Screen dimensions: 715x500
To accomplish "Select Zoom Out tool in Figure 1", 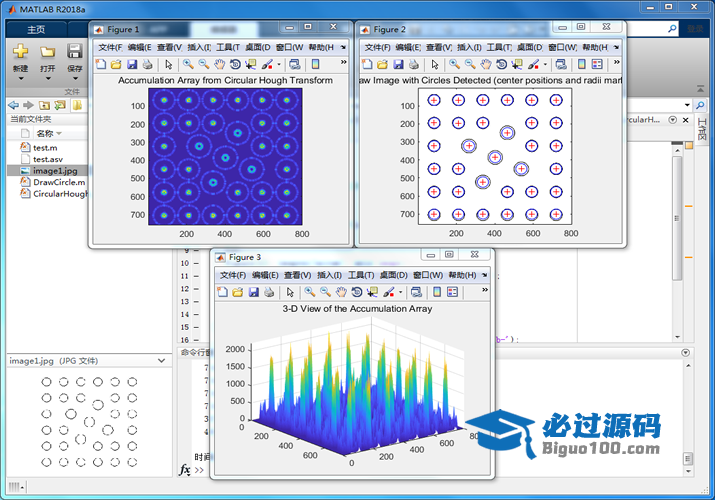I will point(203,64).
